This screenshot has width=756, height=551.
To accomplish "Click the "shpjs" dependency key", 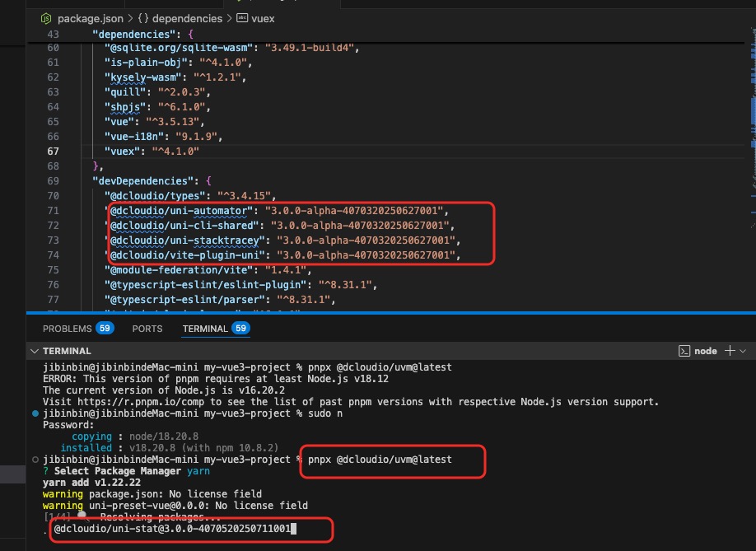I will coord(125,107).
